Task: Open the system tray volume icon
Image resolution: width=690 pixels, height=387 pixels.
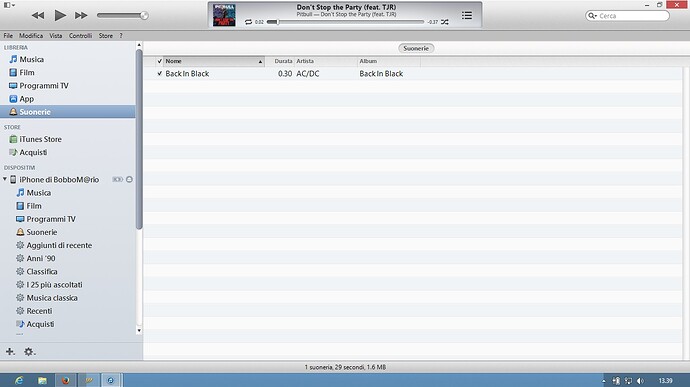Action: tap(640, 381)
